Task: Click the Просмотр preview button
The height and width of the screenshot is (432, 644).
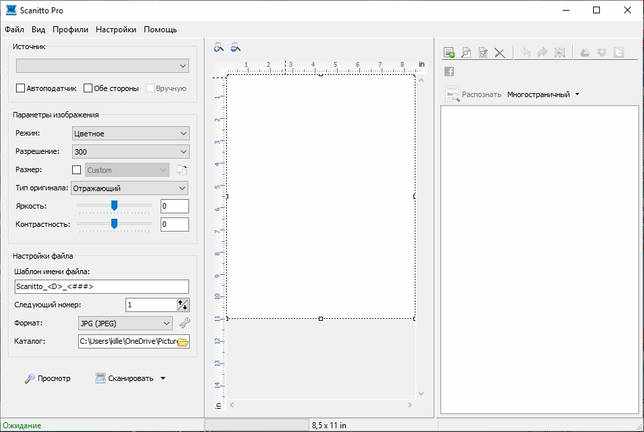Action: pyautogui.click(x=48, y=378)
